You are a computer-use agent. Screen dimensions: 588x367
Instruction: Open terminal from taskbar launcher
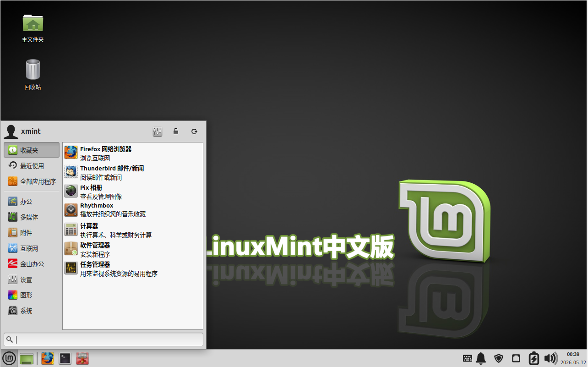65,358
